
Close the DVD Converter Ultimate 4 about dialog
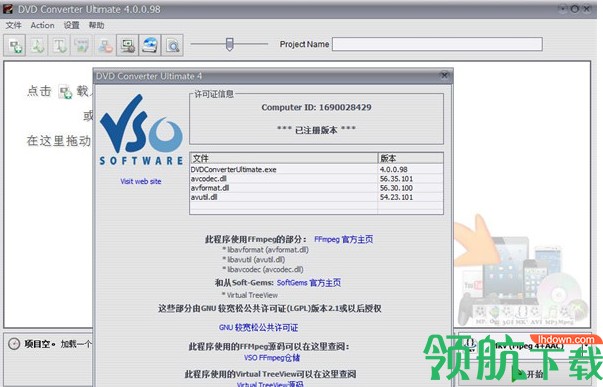pos(444,75)
